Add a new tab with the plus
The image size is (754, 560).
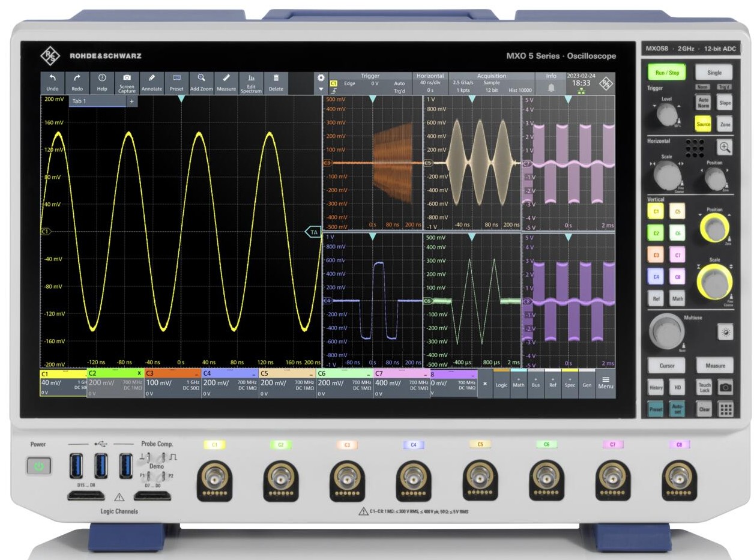tap(132, 101)
